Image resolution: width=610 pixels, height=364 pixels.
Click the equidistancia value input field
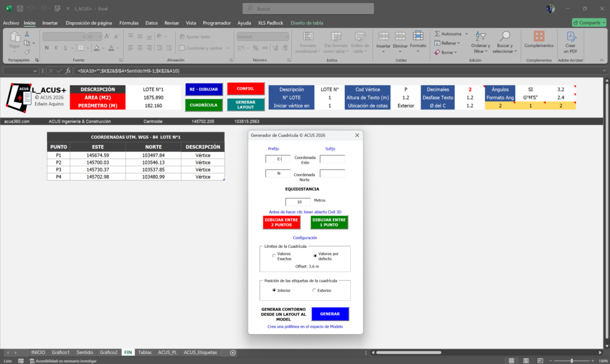point(298,202)
